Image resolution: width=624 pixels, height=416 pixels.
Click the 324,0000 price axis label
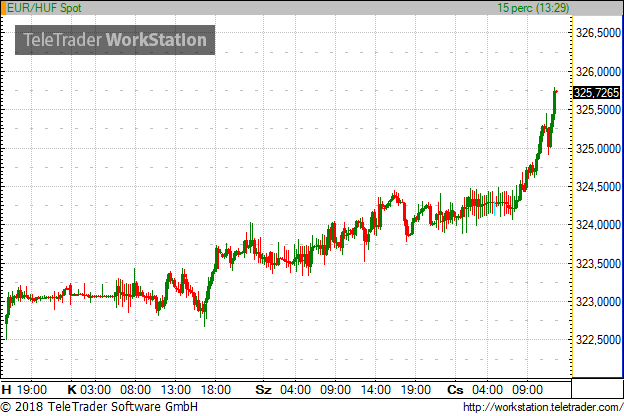(x=598, y=225)
